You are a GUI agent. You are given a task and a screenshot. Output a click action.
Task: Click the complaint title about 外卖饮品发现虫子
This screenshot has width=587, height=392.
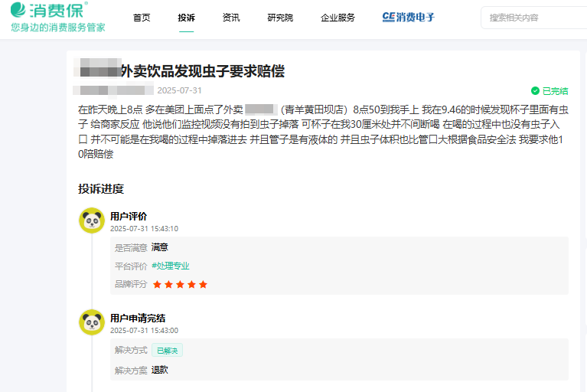203,71
